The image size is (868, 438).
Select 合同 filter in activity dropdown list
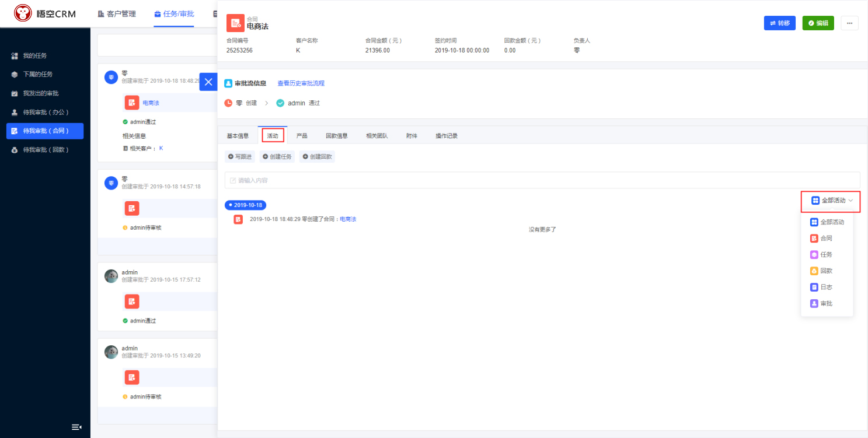point(826,239)
